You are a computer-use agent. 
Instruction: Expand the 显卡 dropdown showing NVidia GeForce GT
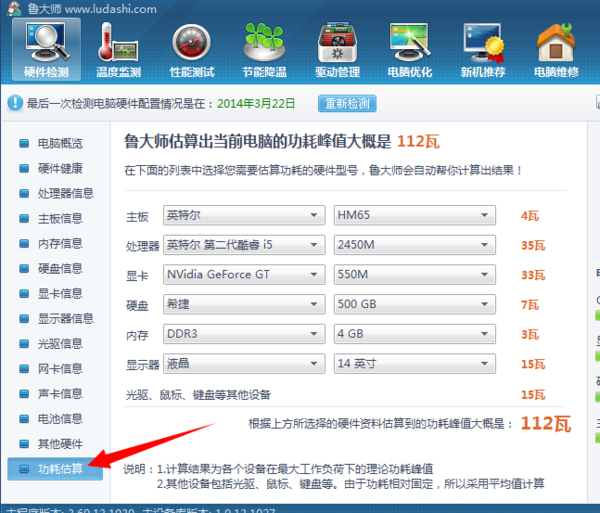click(x=244, y=274)
